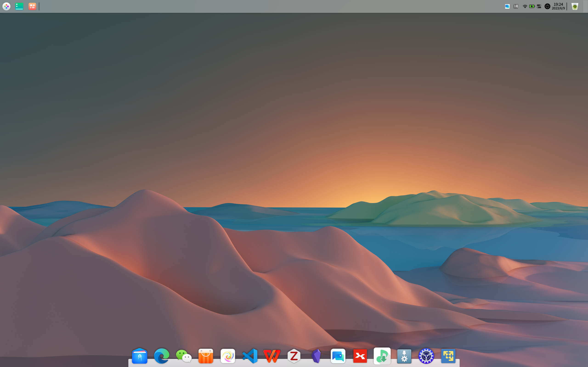Open Visual Studio Code
This screenshot has width=588, height=367.
pyautogui.click(x=250, y=356)
